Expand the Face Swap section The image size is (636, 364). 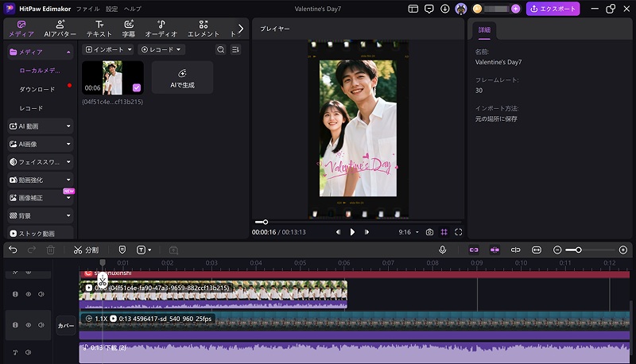pyautogui.click(x=41, y=161)
